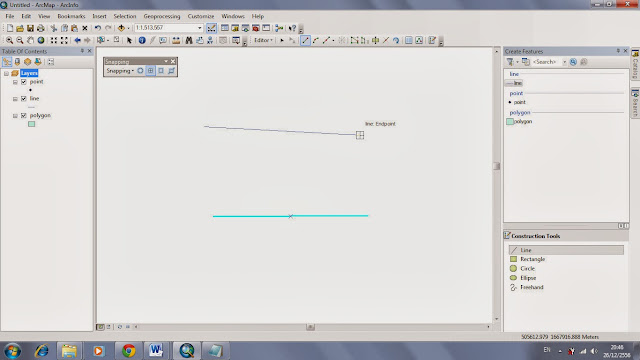Disable the polygon layer checkbox
640x360 pixels.
(x=24, y=116)
